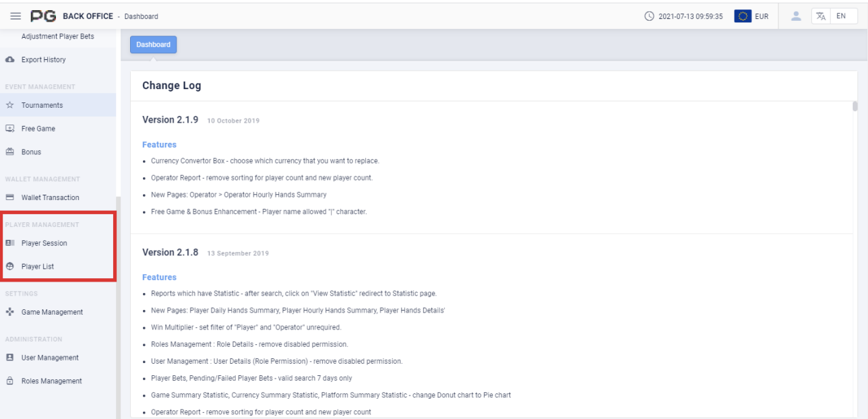868x419 pixels.
Task: Open the EUR currency selector
Action: pyautogui.click(x=751, y=16)
